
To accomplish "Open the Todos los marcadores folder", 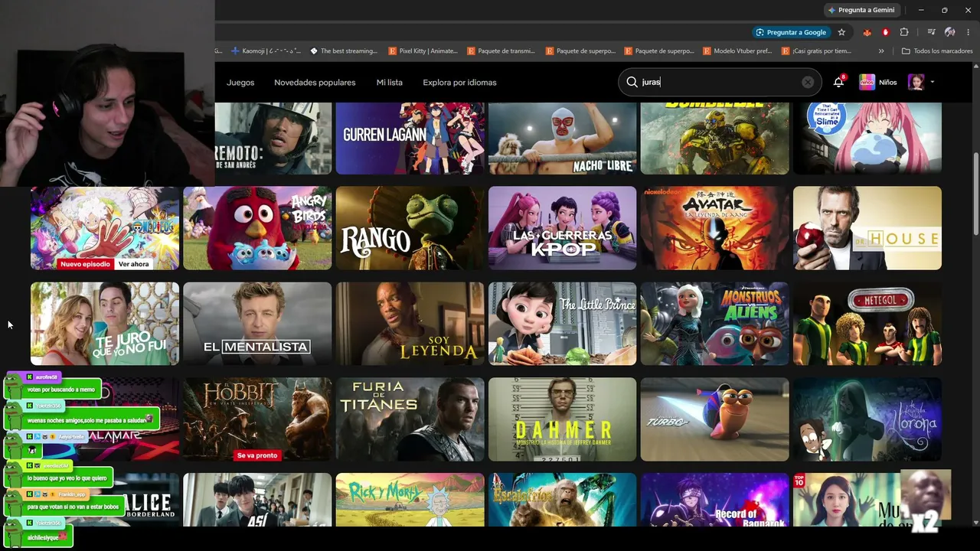I will tap(937, 51).
